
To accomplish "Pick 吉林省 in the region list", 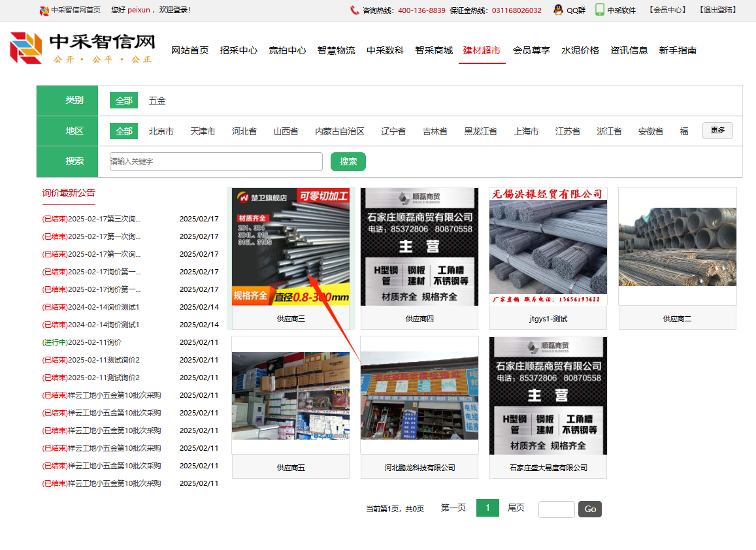I will 435,131.
